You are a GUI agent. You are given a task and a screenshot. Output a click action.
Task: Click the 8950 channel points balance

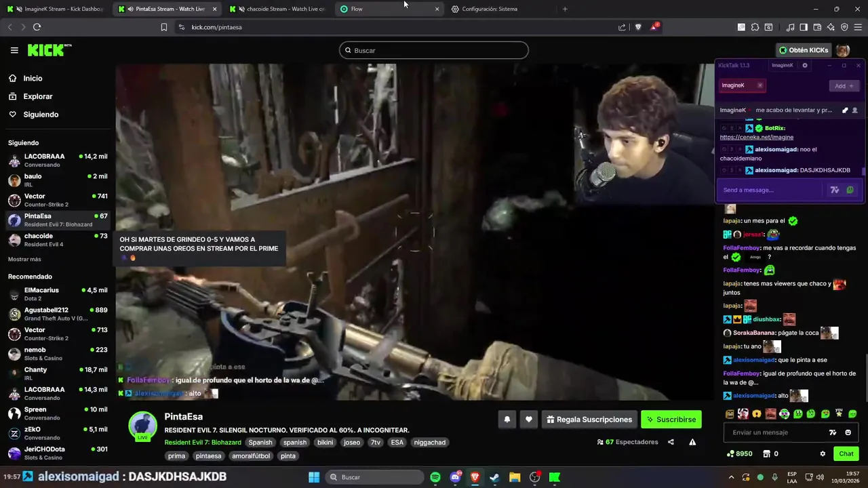click(x=739, y=453)
